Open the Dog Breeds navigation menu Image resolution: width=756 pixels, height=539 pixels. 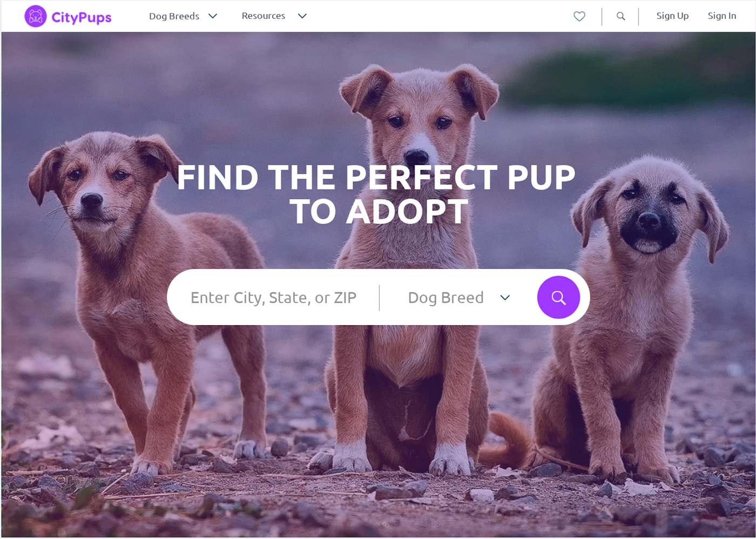[174, 16]
